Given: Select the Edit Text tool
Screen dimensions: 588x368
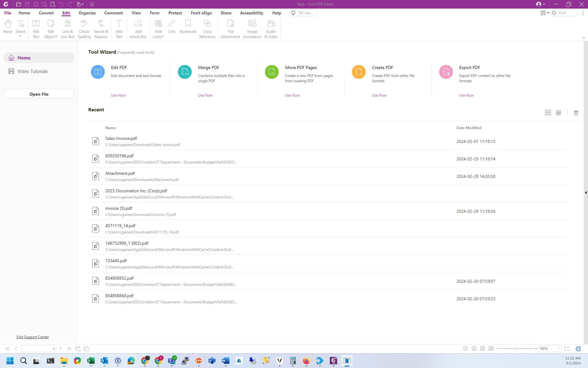Looking at the screenshot, I should tap(36, 29).
